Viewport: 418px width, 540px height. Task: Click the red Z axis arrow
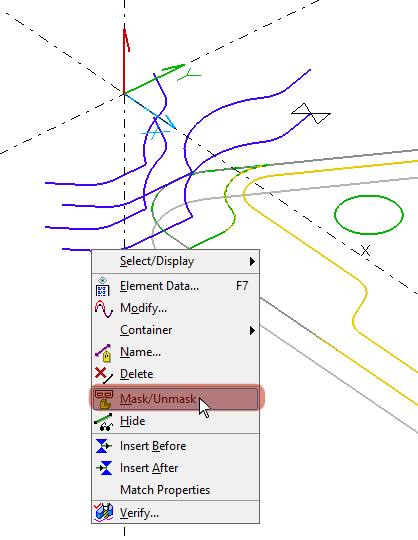[125, 61]
